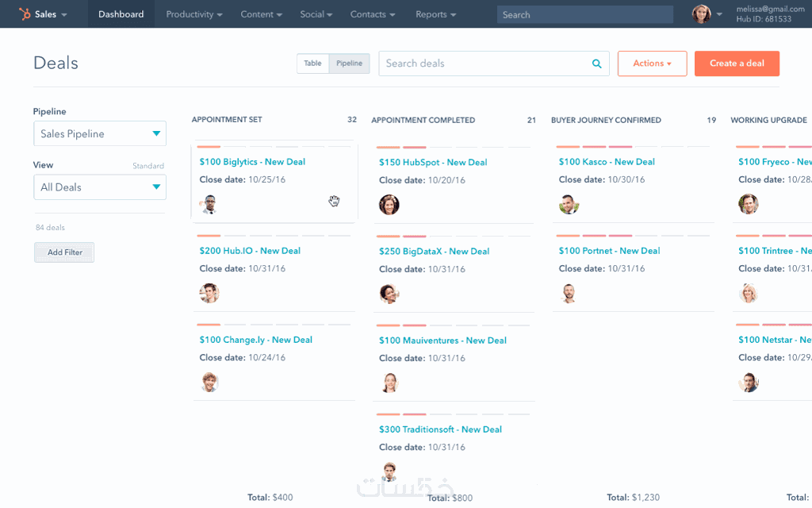The width and height of the screenshot is (812, 508).
Task: Click owner avatar on Trintree deal card
Action: [749, 294]
